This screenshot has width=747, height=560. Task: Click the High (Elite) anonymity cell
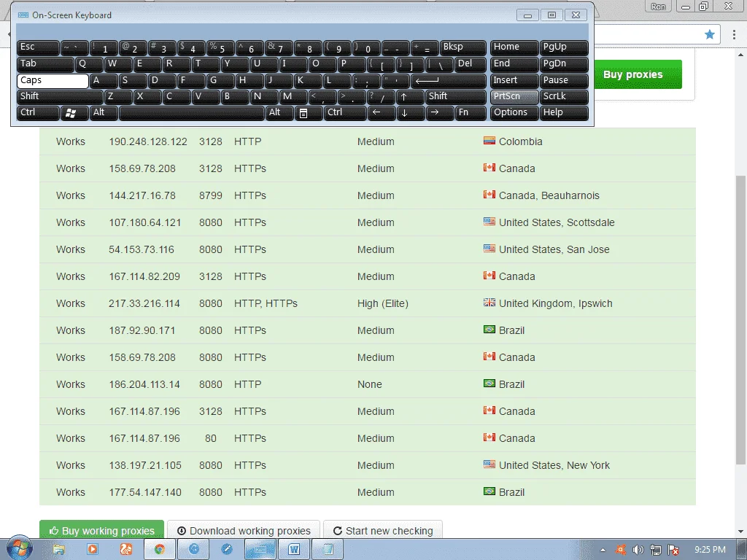pyautogui.click(x=383, y=303)
